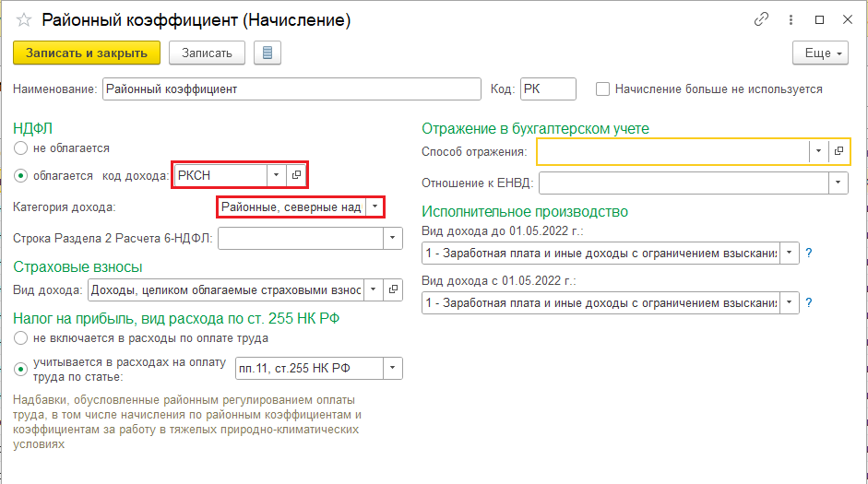Expand Способ отражения dropdown
868x484 pixels.
[x=818, y=151]
